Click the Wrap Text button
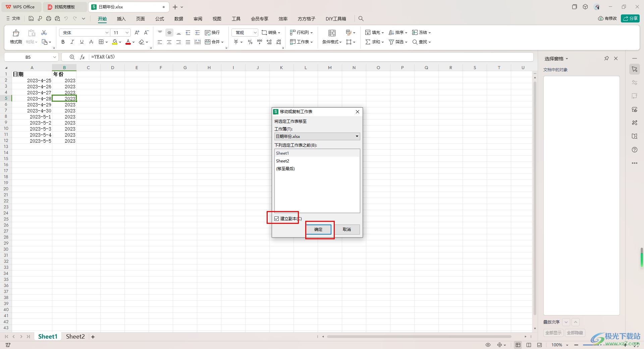Image resolution: width=644 pixels, height=349 pixels. [x=212, y=33]
